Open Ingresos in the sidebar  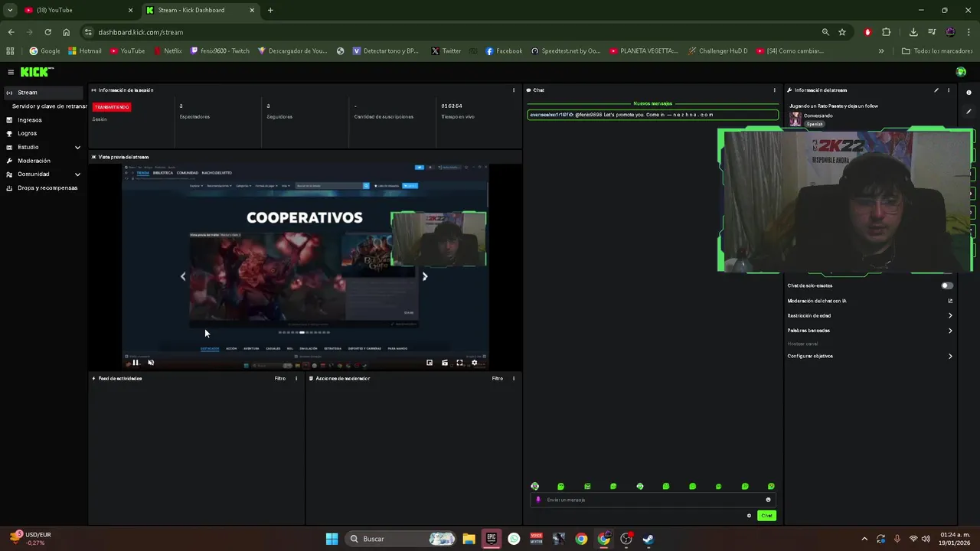point(30,120)
